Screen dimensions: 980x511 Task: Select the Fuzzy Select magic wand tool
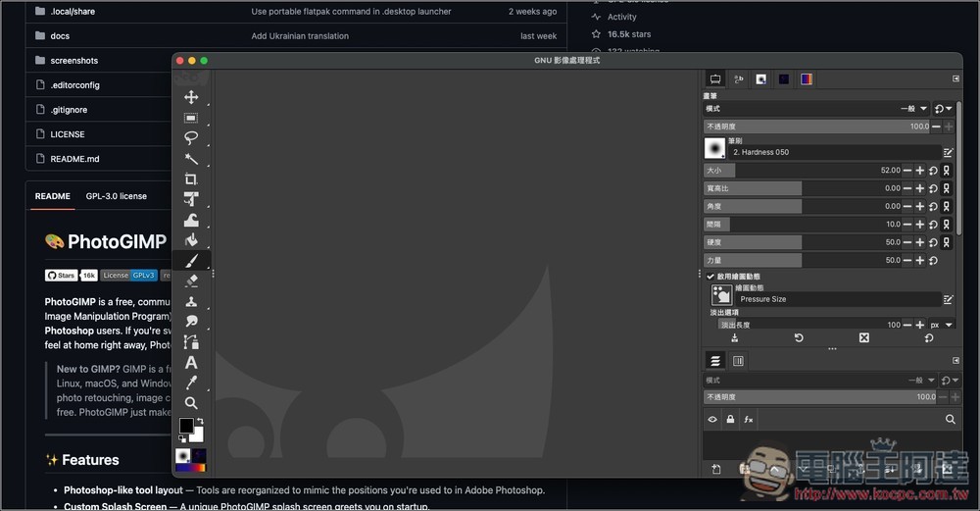pos(191,158)
